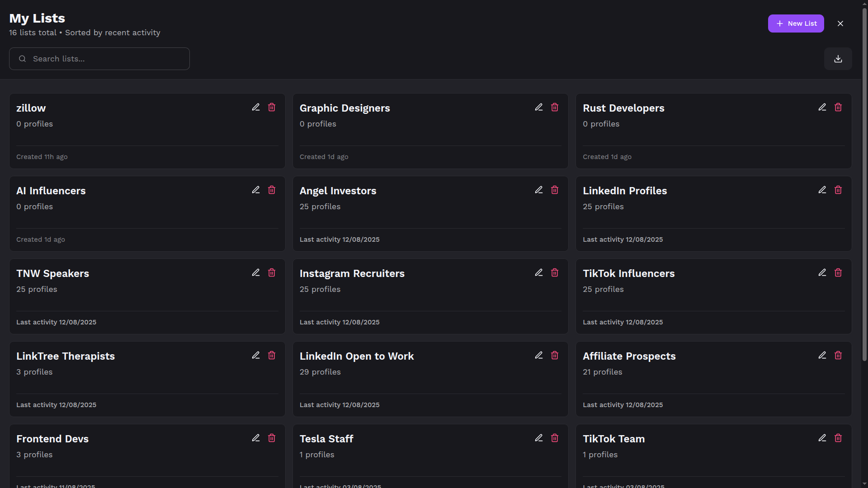The width and height of the screenshot is (868, 488).
Task: Delete the LinkTree Therapists list
Action: (272, 355)
